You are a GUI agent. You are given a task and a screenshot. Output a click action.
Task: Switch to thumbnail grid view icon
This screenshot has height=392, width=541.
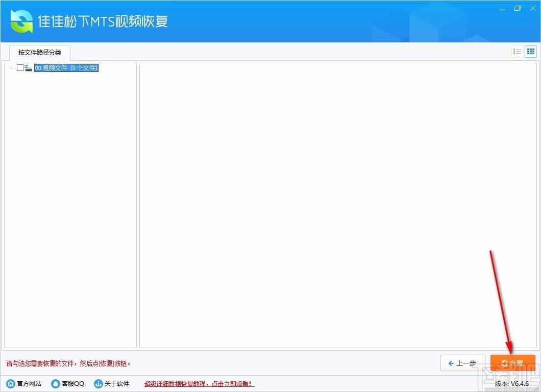click(531, 52)
